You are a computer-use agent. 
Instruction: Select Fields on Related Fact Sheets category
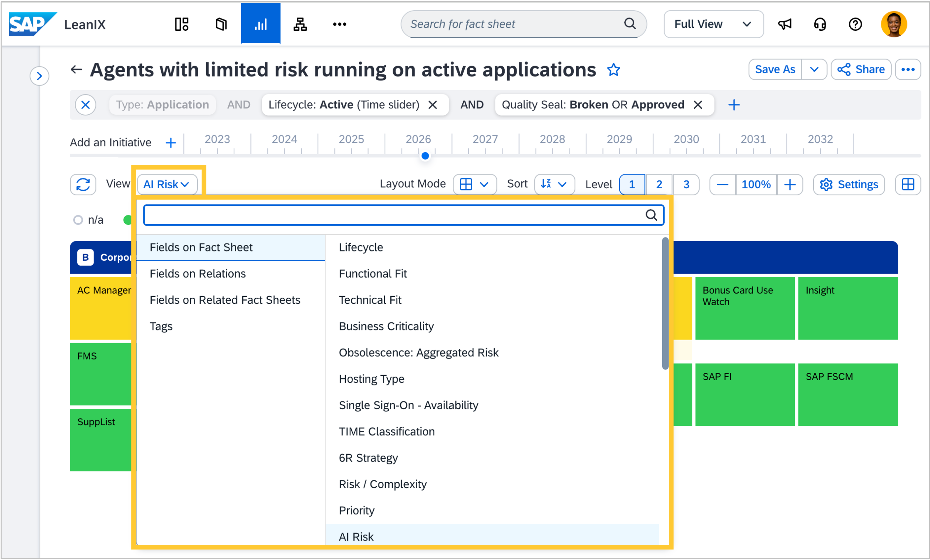click(231, 300)
